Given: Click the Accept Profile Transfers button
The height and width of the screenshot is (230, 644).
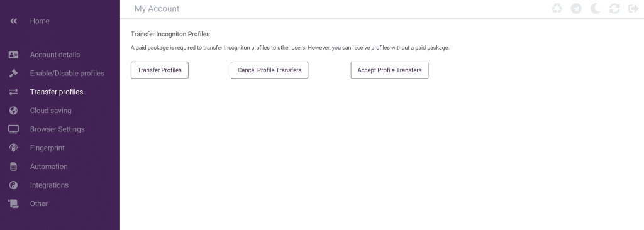Looking at the screenshot, I should (x=389, y=70).
